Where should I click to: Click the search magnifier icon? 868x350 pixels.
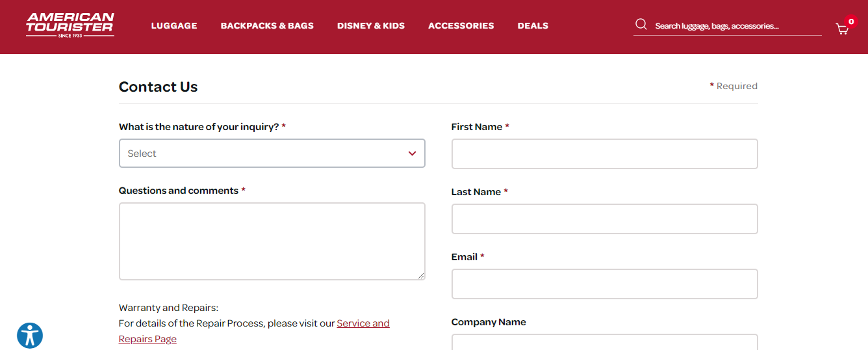(x=641, y=25)
